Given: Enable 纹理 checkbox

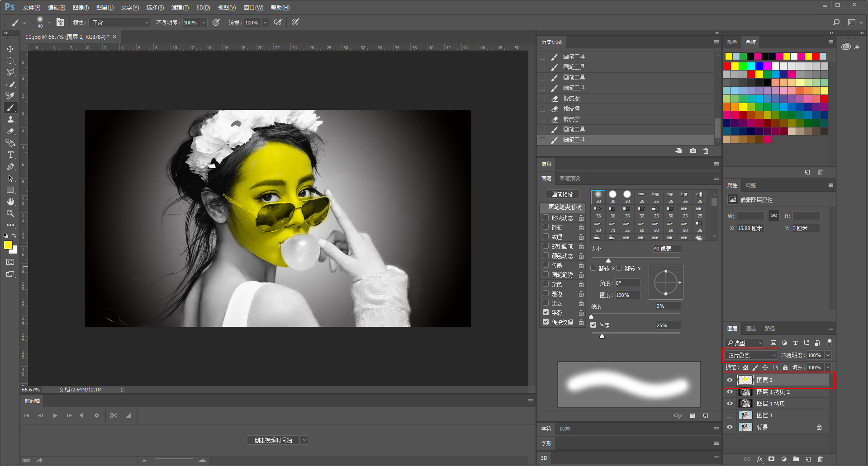Looking at the screenshot, I should 546,236.
